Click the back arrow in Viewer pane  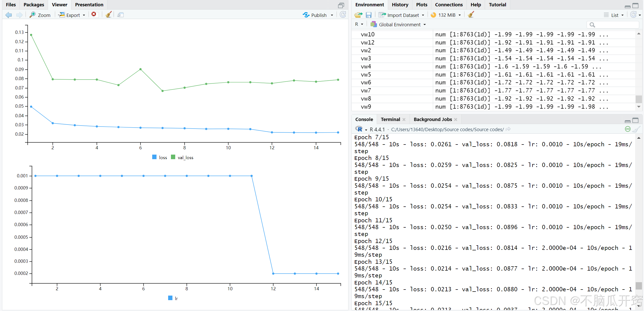pos(9,15)
